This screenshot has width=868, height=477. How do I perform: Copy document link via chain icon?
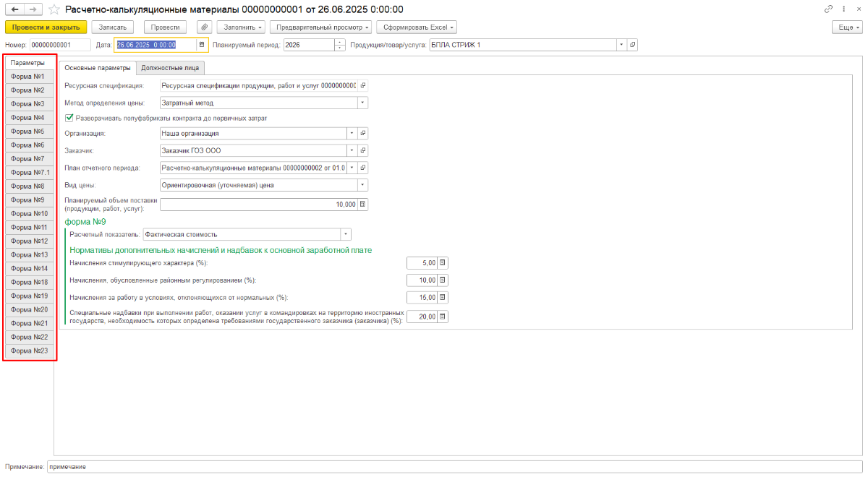tap(828, 9)
